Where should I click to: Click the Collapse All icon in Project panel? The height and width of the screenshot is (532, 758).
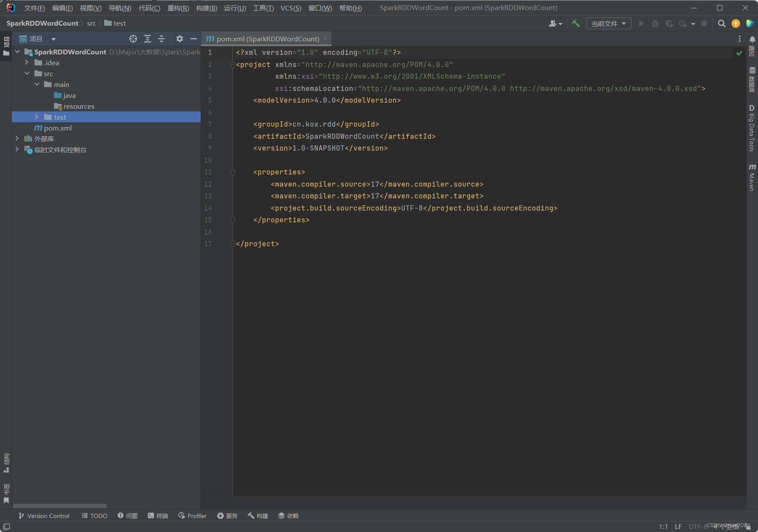tap(161, 39)
